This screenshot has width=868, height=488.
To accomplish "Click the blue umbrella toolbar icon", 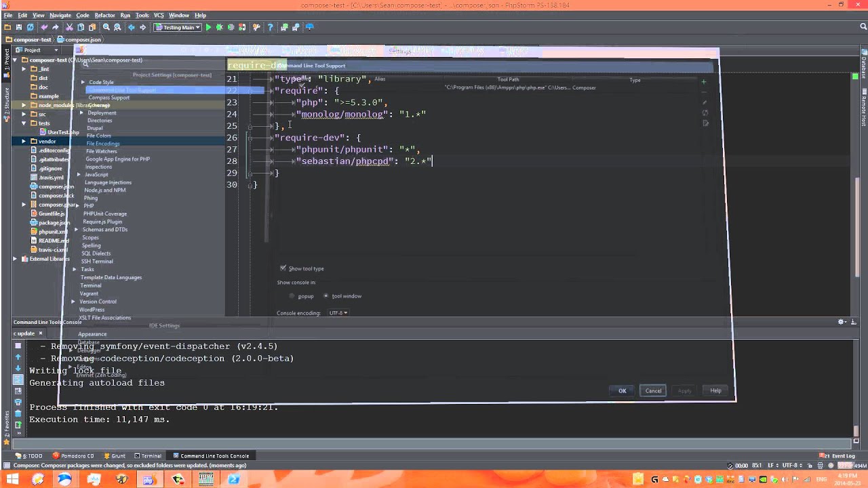I will 310,27.
